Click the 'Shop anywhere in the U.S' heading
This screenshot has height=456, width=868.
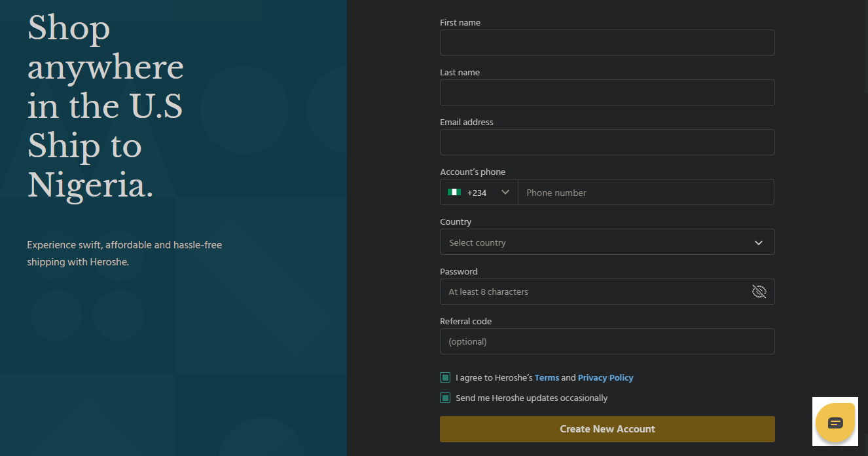[x=105, y=107]
